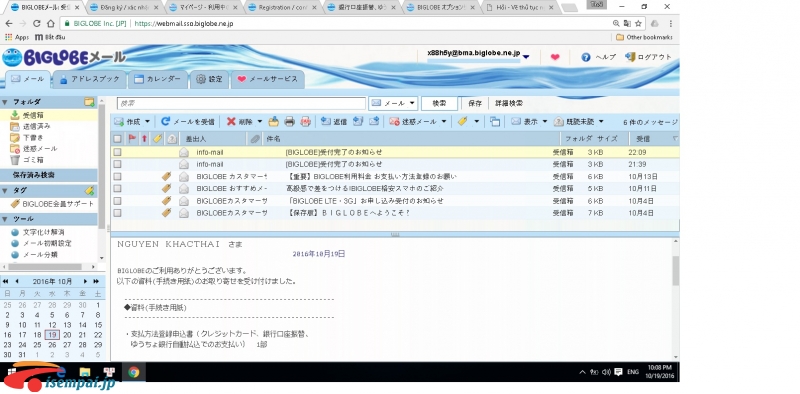Image resolution: width=800 pixels, height=394 pixels.
Task: Click the reply-all icon next to 返信
Action: click(358, 121)
